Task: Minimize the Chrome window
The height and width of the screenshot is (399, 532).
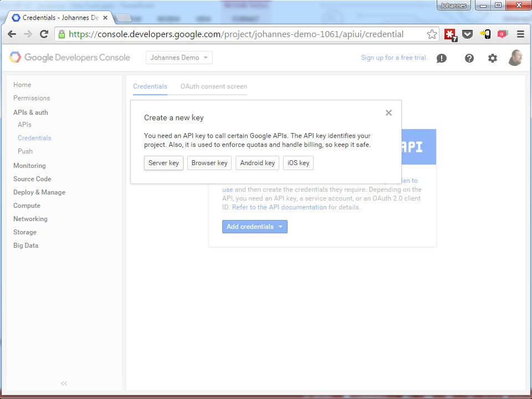Action: [x=483, y=6]
